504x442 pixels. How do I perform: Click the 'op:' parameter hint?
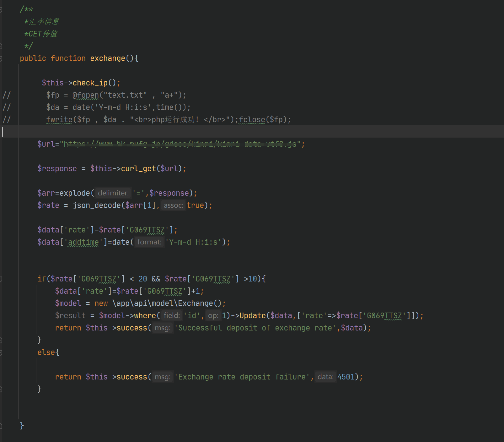(x=213, y=315)
